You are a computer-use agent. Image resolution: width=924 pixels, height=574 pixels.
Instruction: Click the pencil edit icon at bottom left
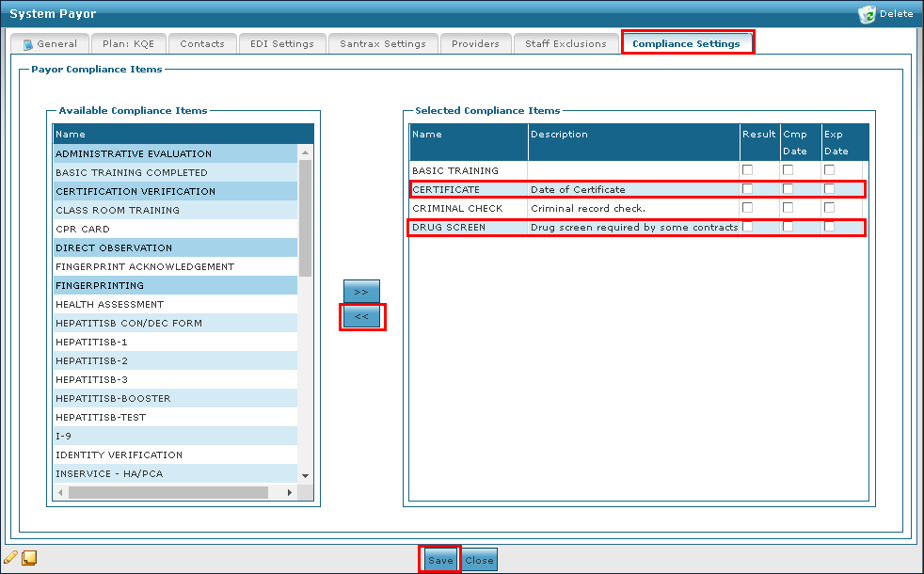pyautogui.click(x=11, y=557)
